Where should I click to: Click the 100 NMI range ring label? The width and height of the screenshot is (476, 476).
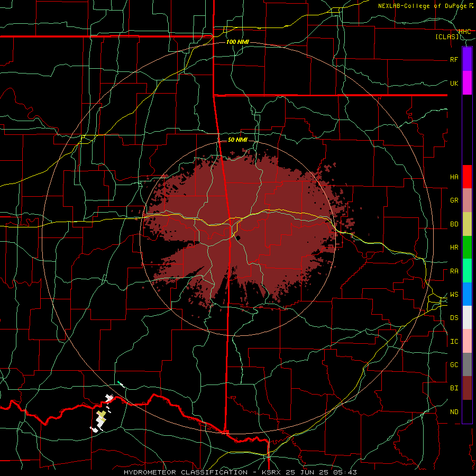[237, 42]
